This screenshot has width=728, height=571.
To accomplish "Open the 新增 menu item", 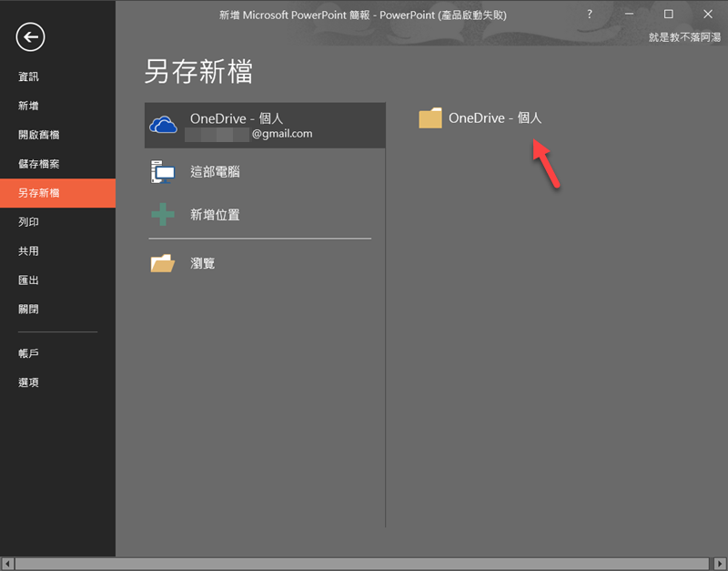I will pos(28,106).
